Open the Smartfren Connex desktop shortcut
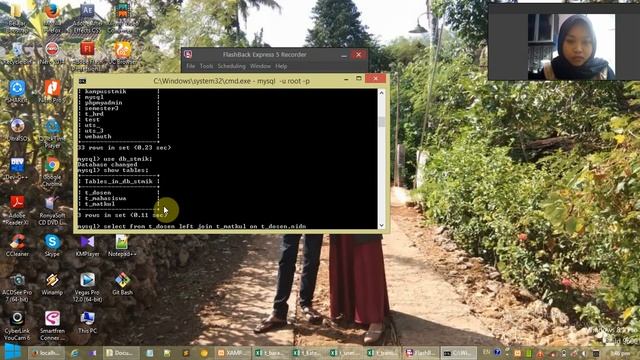The image size is (640, 360). tap(52, 325)
